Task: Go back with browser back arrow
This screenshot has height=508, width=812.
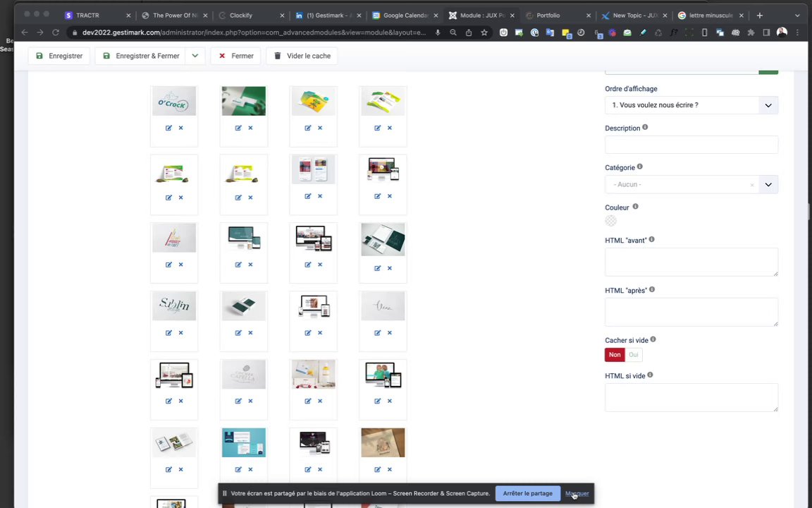Action: click(25, 32)
